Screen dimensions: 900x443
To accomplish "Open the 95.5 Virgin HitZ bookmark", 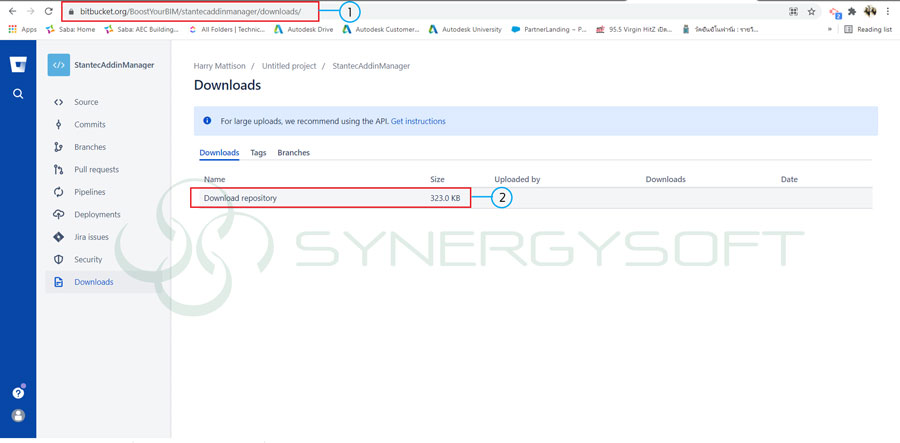I will click(x=634, y=29).
